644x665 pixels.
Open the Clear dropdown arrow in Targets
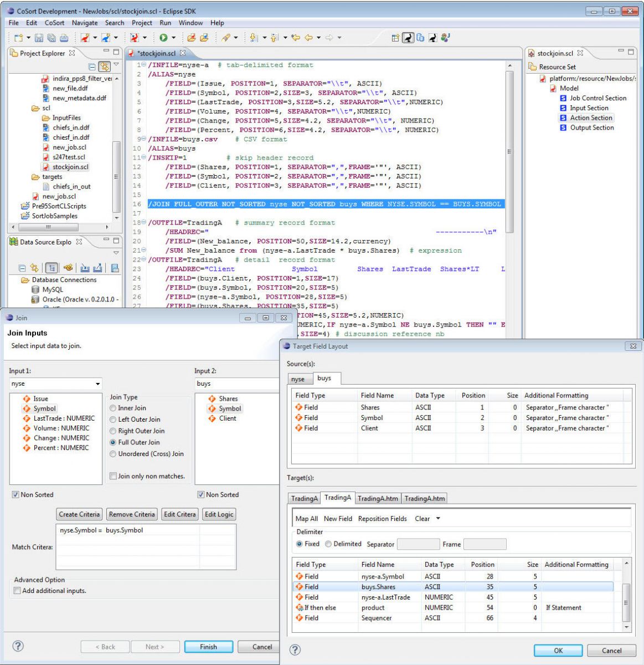coord(438,519)
